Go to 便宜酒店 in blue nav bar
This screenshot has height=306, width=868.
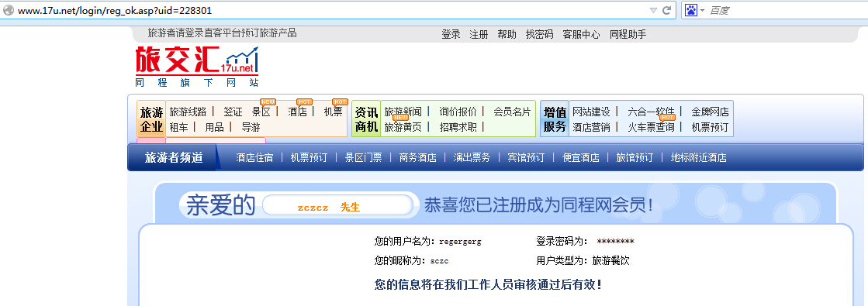coord(581,158)
